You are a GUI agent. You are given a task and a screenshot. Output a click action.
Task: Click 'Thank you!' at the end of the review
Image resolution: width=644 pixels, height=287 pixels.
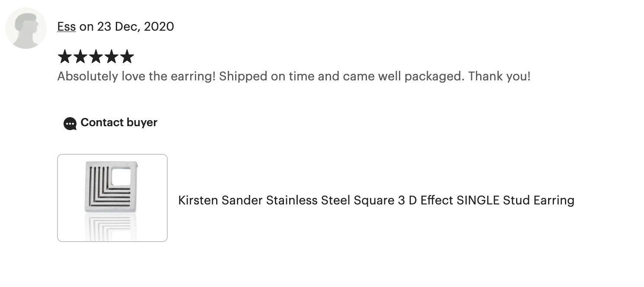(499, 77)
